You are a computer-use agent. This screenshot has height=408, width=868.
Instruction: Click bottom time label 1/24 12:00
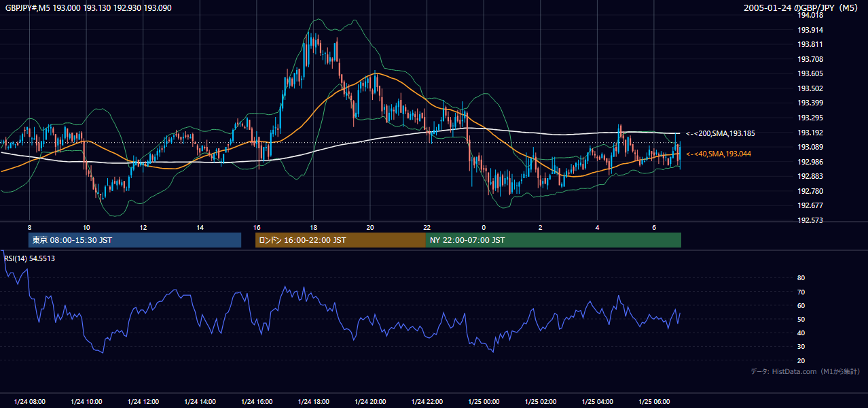[143, 402]
